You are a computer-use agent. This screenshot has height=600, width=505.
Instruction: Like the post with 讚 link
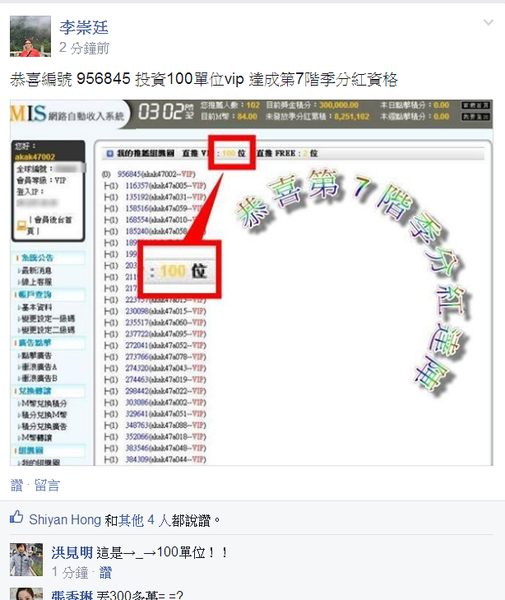[x=16, y=485]
